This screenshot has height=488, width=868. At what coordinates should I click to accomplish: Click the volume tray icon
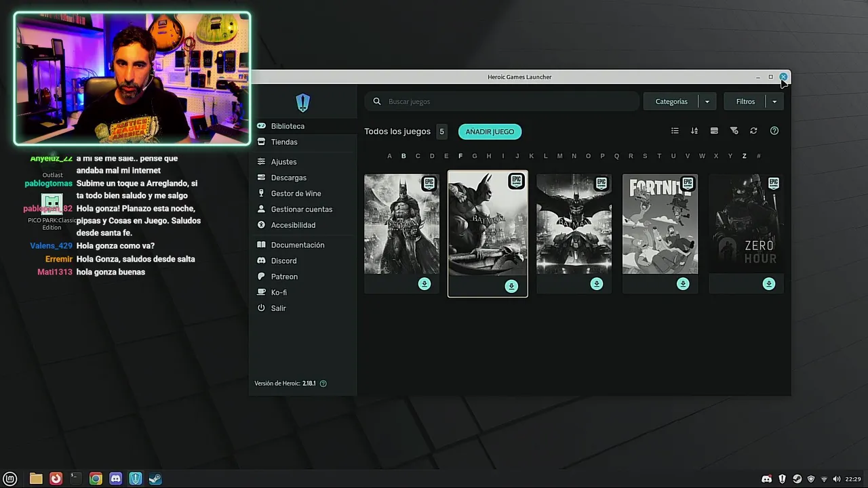(836, 479)
